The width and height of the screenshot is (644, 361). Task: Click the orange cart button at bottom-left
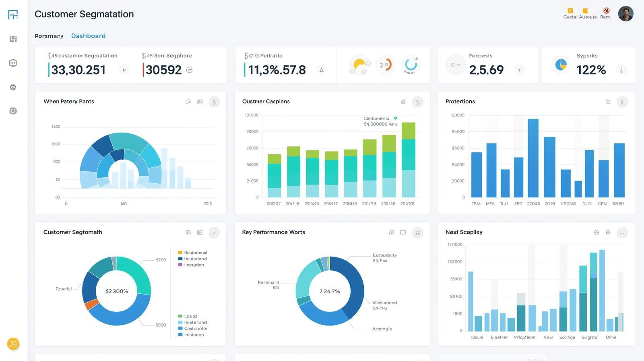coord(13,344)
